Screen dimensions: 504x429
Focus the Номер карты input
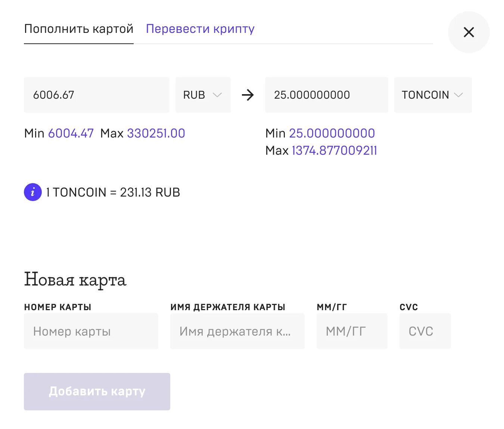[91, 331]
